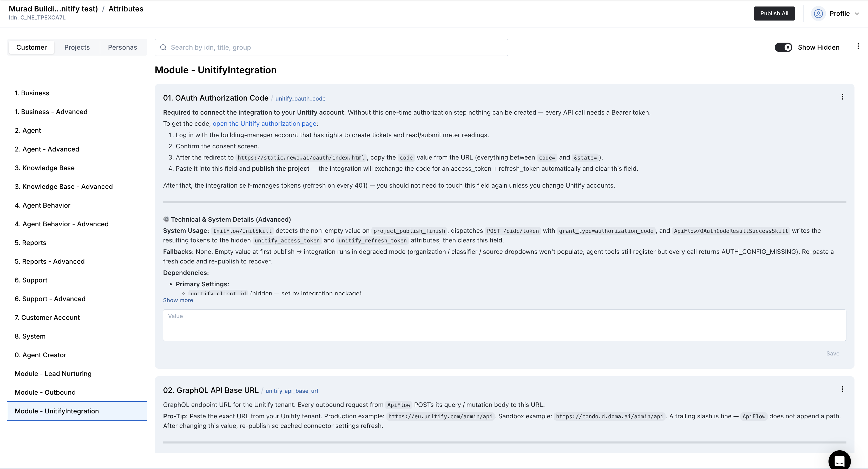Screen dimensions: 868x469
Task: Open Module - Outbound group
Action: (77, 392)
